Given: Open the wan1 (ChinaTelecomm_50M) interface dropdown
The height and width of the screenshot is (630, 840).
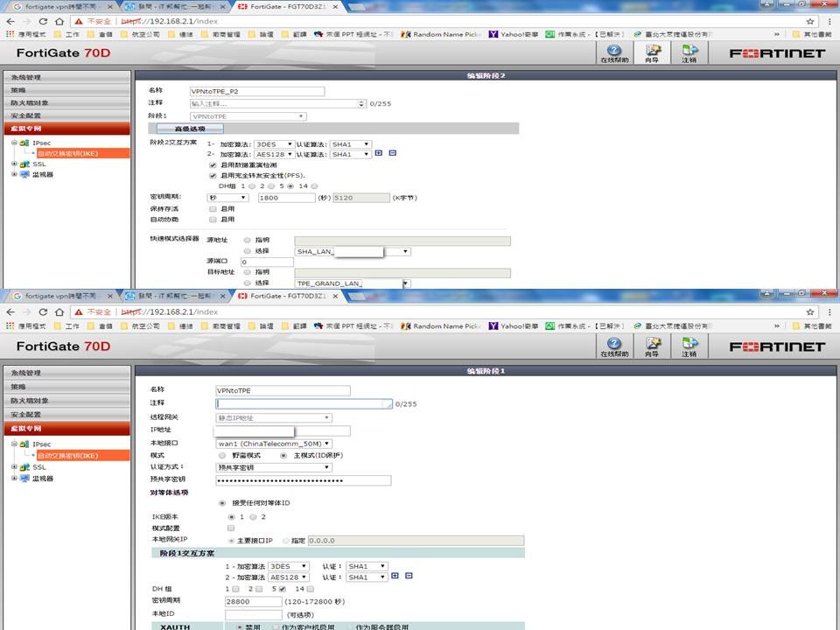Looking at the screenshot, I should coord(274,444).
